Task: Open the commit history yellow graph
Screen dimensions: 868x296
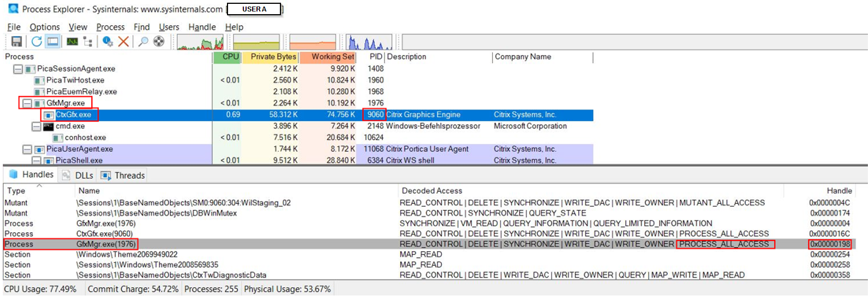Action: [256, 42]
